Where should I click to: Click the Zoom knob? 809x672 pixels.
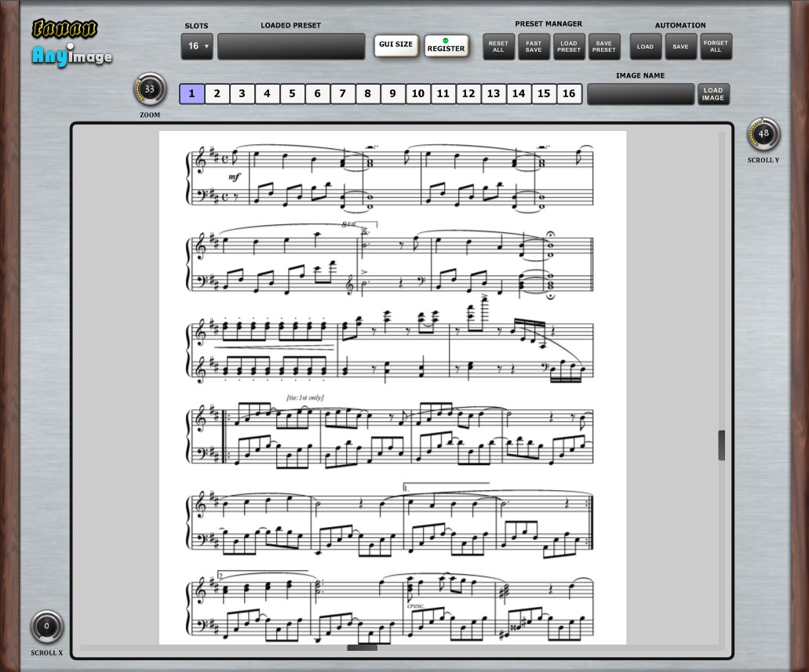coord(150,89)
